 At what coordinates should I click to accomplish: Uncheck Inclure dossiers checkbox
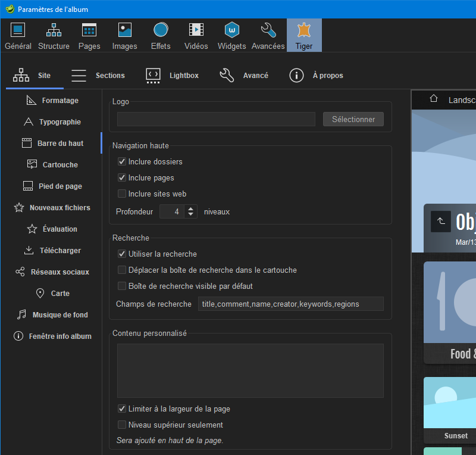[122, 162]
